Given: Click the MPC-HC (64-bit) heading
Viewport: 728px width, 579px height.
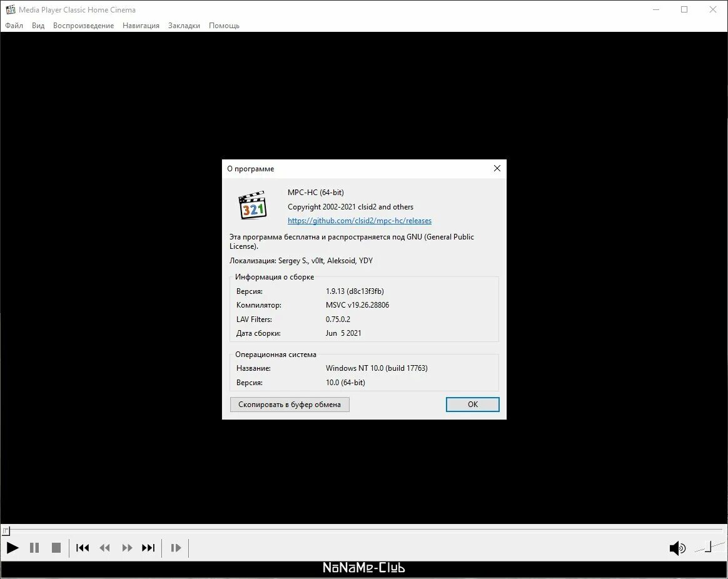Looking at the screenshot, I should (x=316, y=193).
